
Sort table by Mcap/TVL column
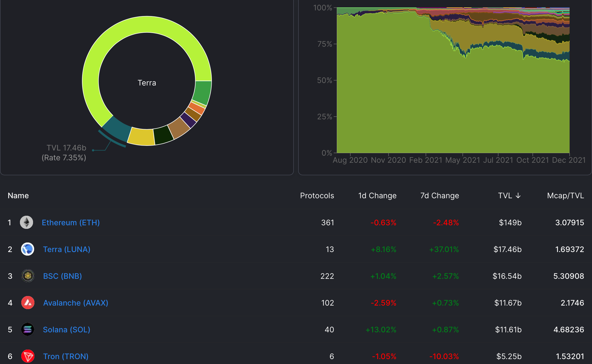(x=566, y=196)
